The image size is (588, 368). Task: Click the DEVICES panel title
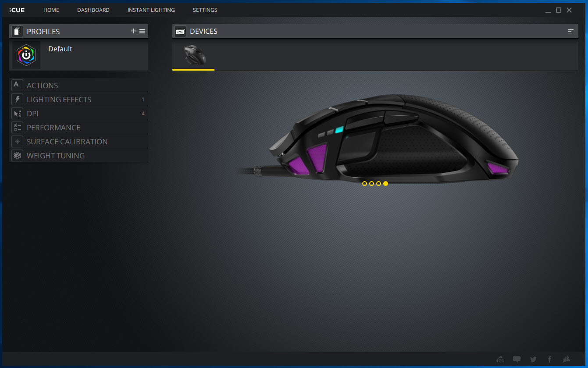coord(203,32)
